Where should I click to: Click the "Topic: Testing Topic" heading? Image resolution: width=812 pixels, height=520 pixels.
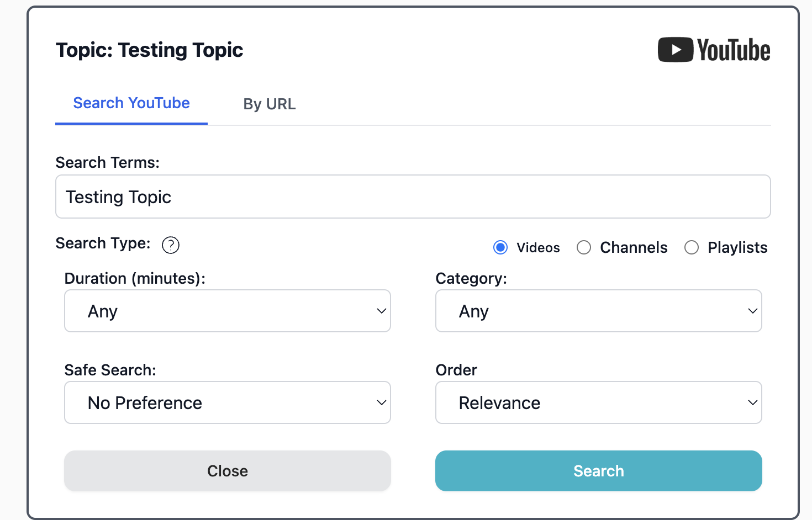click(149, 50)
